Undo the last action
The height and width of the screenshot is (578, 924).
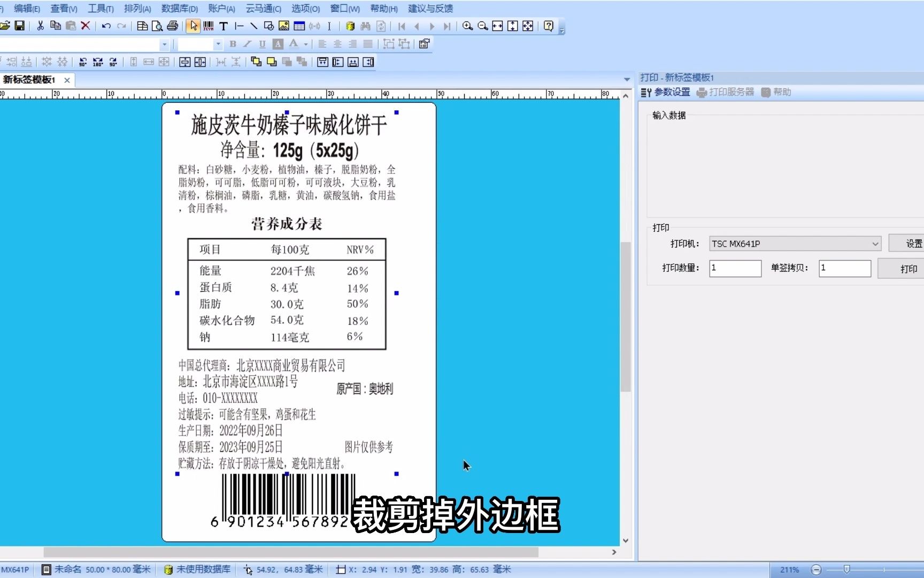(x=106, y=26)
